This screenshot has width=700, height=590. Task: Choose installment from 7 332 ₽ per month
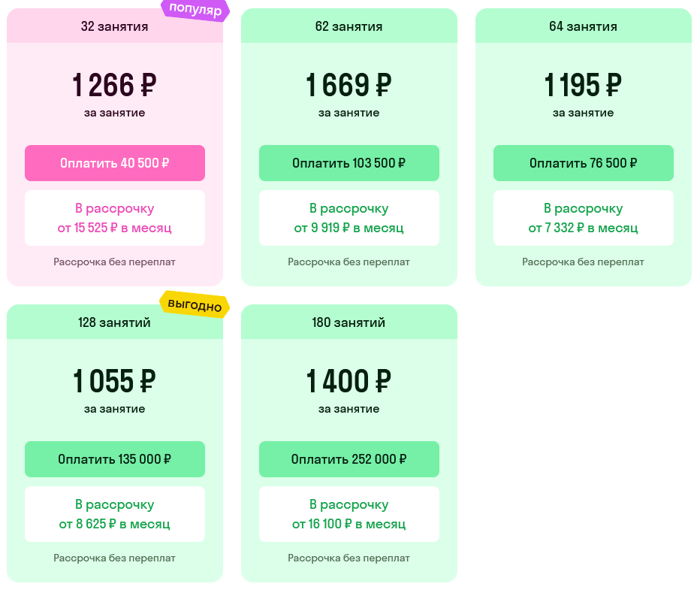[x=584, y=218]
